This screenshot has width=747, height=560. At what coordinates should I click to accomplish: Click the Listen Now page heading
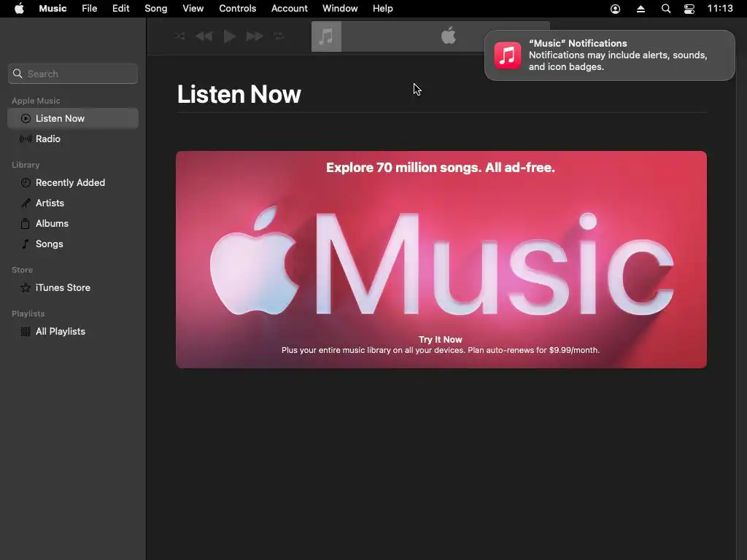[x=239, y=94]
